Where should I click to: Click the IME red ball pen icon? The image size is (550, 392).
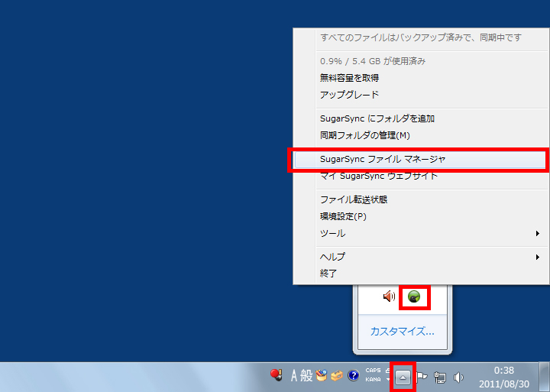(x=277, y=375)
